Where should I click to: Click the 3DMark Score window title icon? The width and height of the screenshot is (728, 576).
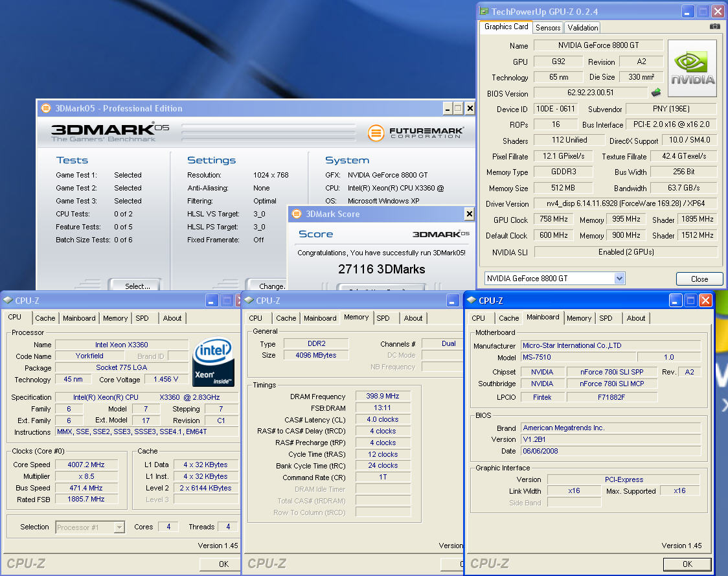point(296,214)
